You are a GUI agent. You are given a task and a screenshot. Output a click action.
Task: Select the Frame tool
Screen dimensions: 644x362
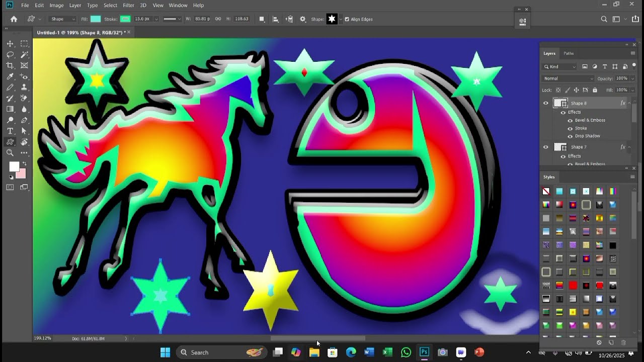click(x=24, y=65)
